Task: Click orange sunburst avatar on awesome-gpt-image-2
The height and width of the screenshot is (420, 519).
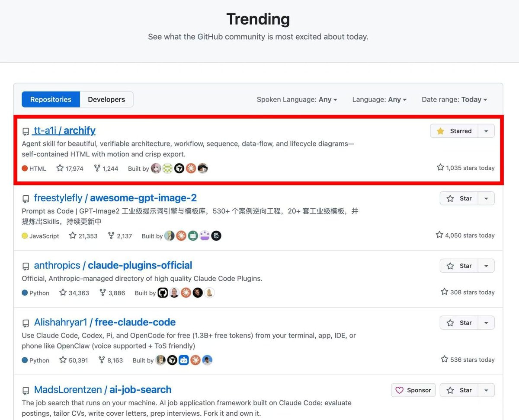Action: 181,235
